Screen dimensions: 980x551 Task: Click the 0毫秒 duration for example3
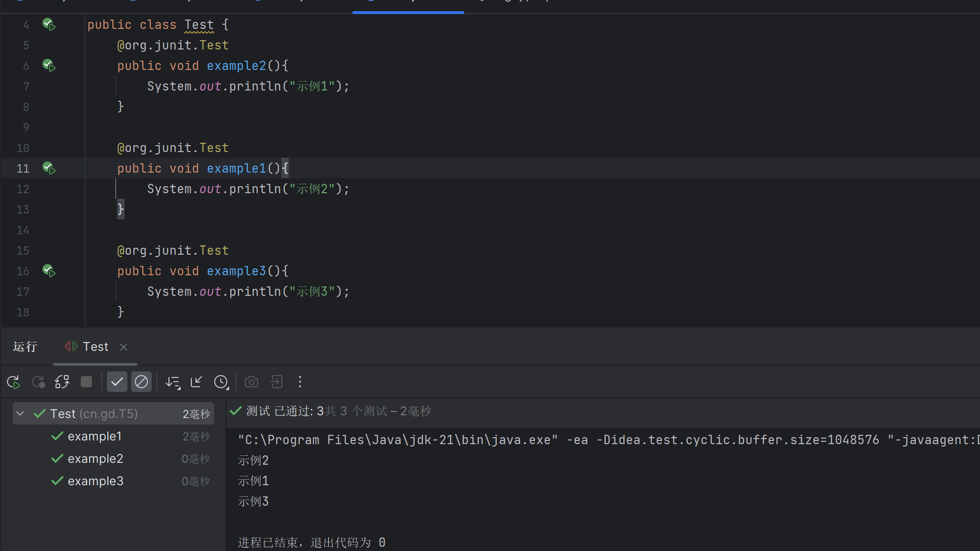(196, 481)
